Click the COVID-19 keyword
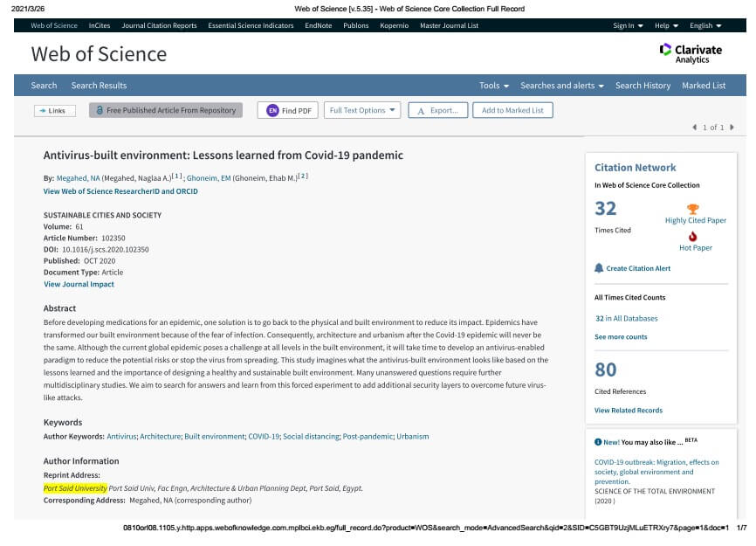 click(264, 437)
